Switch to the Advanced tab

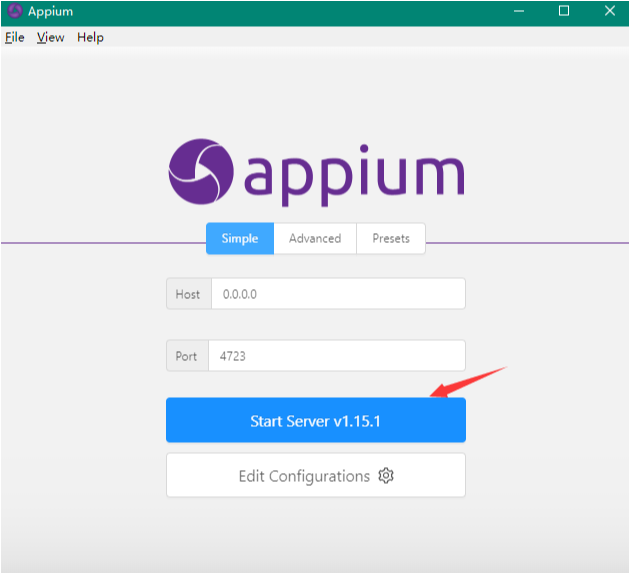[315, 238]
